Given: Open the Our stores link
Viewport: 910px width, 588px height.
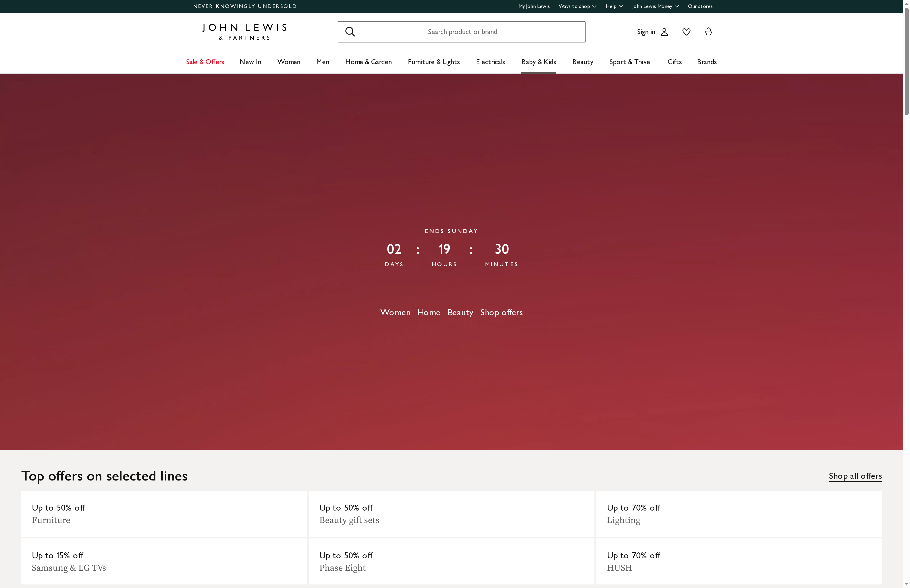Looking at the screenshot, I should [x=700, y=6].
